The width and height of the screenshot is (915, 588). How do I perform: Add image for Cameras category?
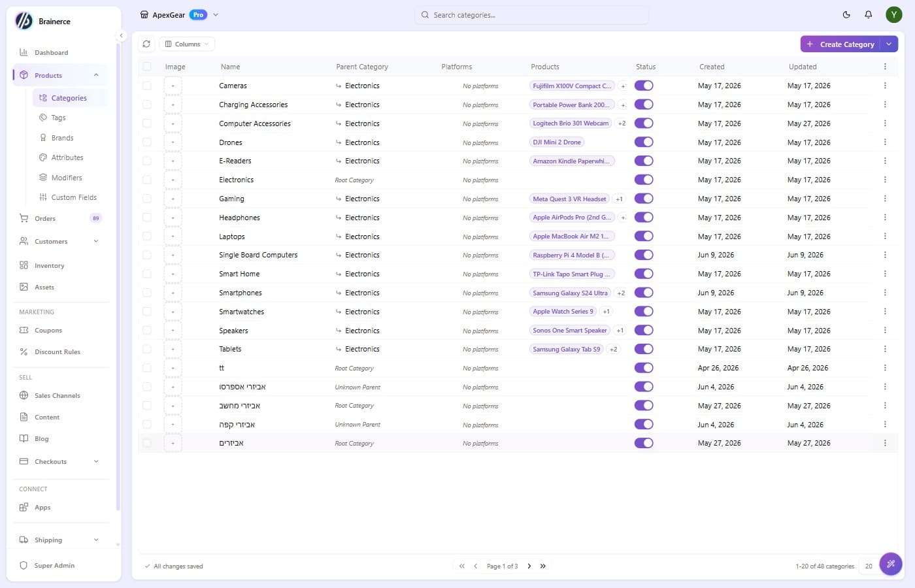[x=173, y=86]
